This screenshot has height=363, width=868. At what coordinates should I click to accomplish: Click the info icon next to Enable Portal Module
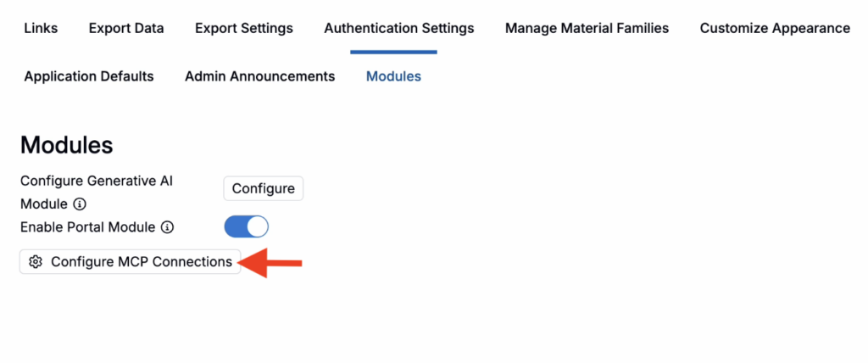click(167, 227)
